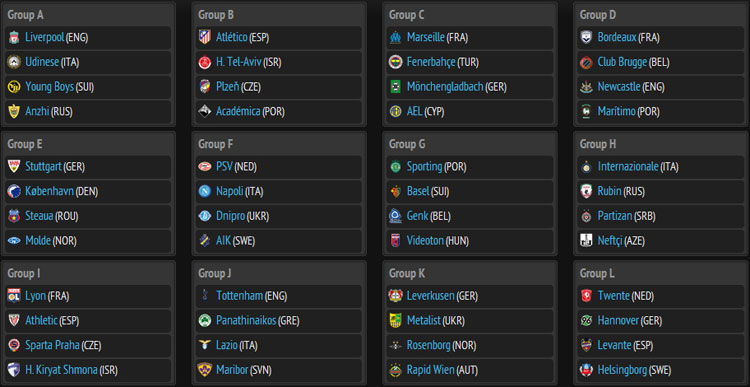The height and width of the screenshot is (387, 750).
Task: Open the Fenerbahçe team link
Action: tap(431, 62)
